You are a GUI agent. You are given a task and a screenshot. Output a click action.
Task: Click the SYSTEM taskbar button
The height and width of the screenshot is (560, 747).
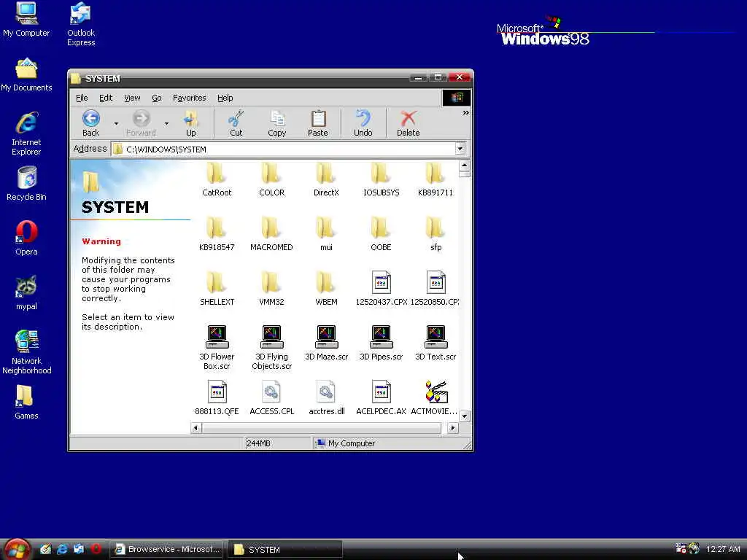click(285, 549)
